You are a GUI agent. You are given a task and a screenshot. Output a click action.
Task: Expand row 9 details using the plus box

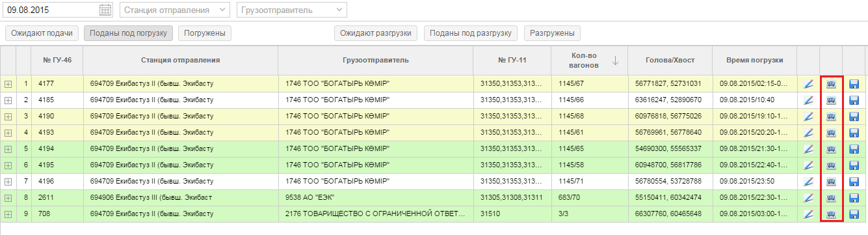[8, 214]
